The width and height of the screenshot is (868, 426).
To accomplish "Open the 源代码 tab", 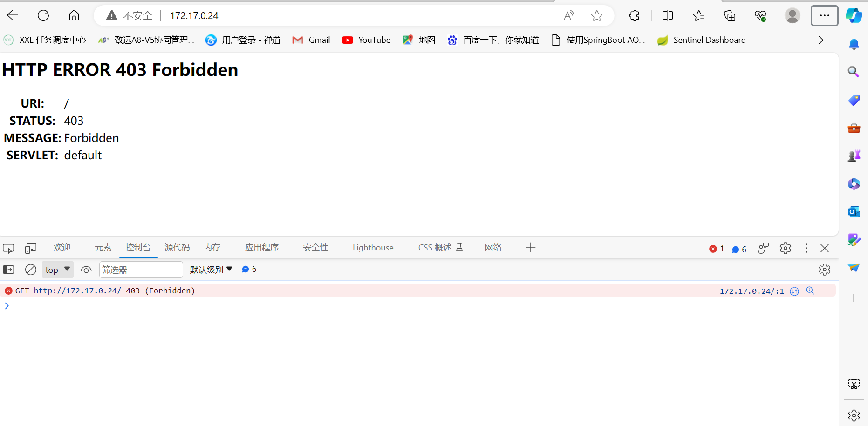I will pos(177,248).
